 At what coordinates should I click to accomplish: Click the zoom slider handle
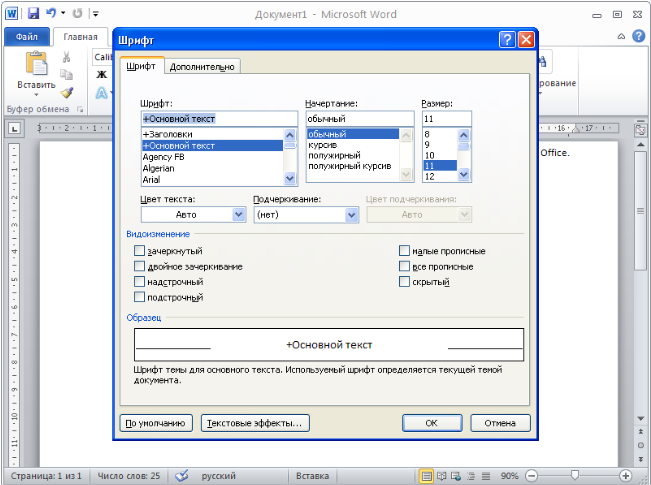575,475
